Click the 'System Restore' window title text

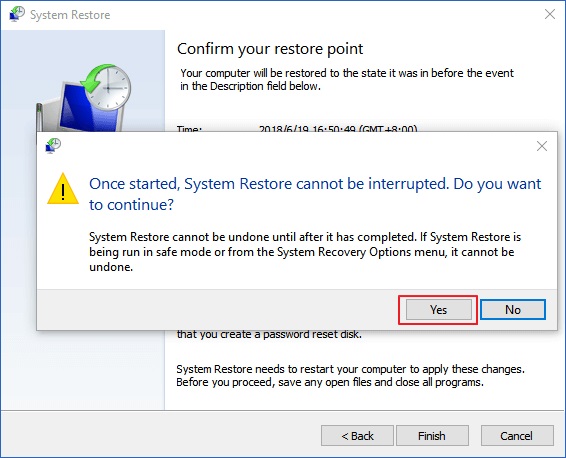pyautogui.click(x=70, y=15)
